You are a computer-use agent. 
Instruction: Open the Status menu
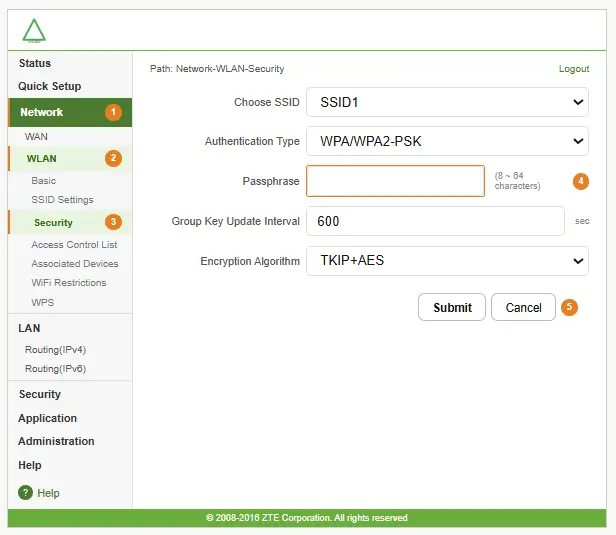pos(35,63)
